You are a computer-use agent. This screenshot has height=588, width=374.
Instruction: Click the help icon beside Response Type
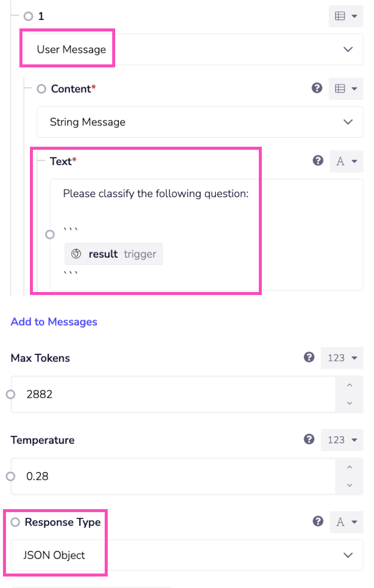click(318, 522)
